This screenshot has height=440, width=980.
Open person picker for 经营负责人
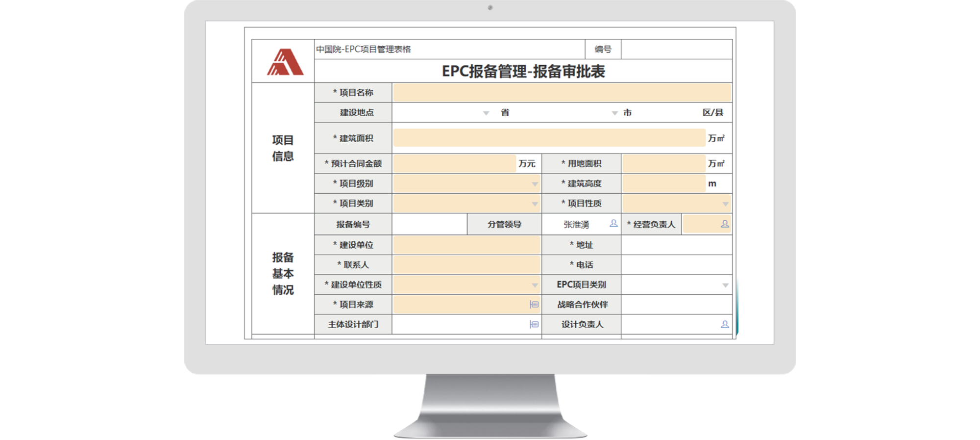(724, 224)
